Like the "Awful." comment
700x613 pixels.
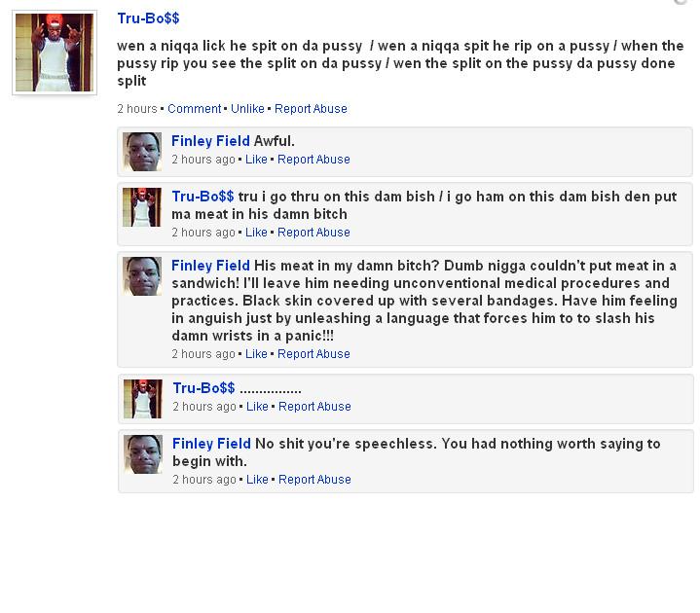click(256, 160)
